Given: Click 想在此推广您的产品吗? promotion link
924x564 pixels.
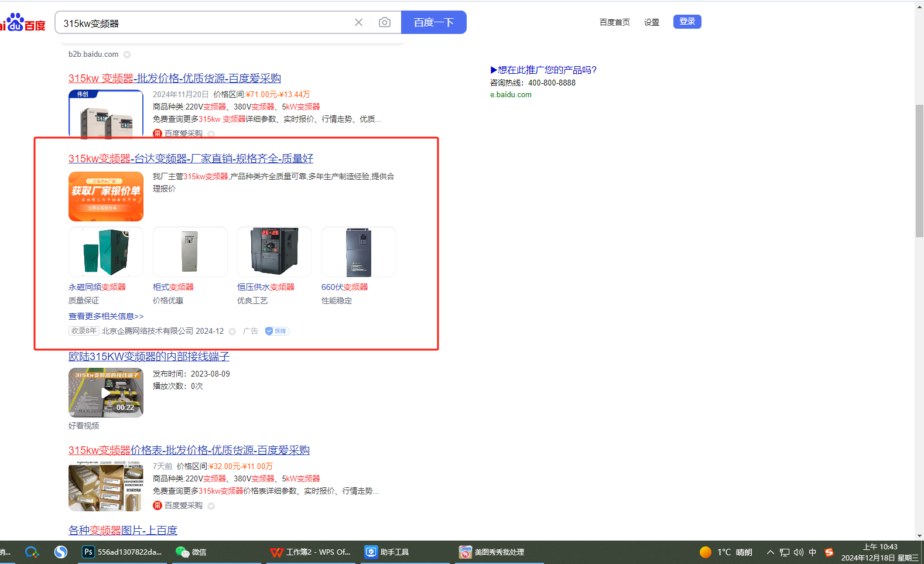Looking at the screenshot, I should [543, 70].
